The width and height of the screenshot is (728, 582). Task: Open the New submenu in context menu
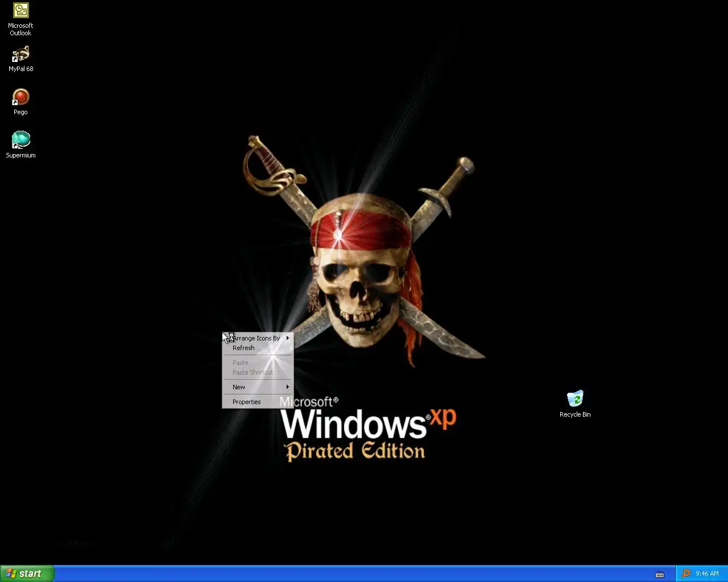pos(258,387)
